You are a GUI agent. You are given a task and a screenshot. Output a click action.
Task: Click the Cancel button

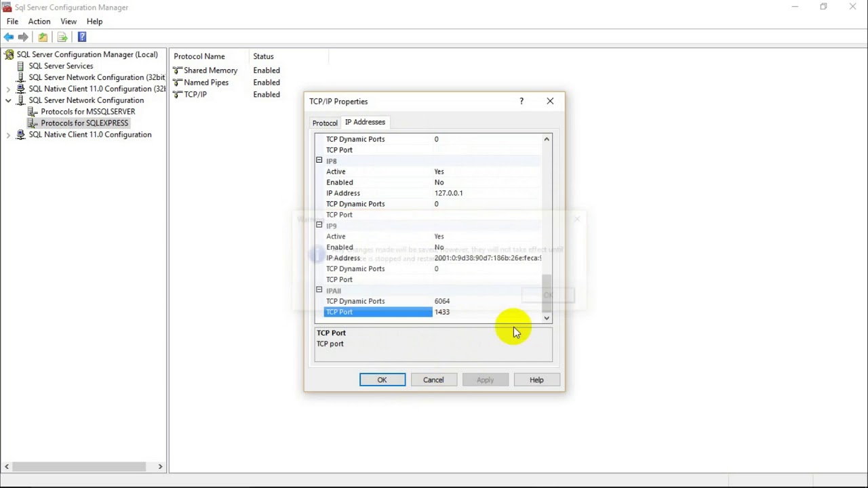pos(433,380)
